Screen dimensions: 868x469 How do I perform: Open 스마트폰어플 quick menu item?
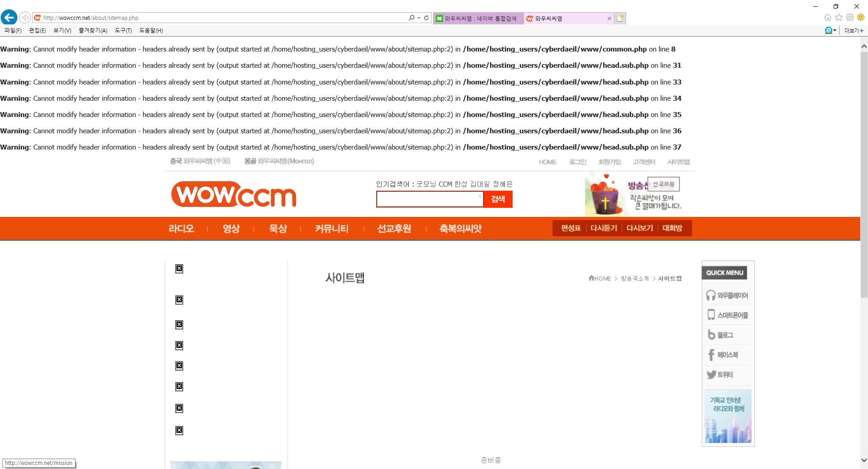(x=727, y=315)
